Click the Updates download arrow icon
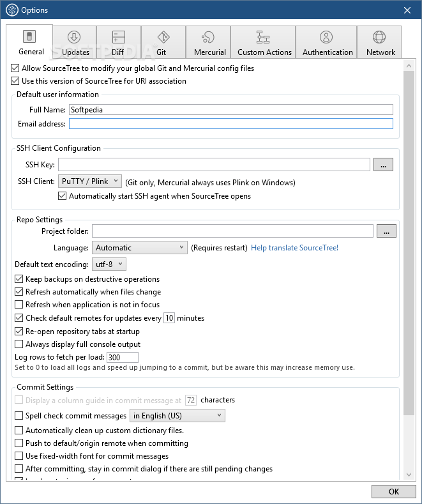Screen dimensions: 422x504 pyautogui.click(x=74, y=37)
